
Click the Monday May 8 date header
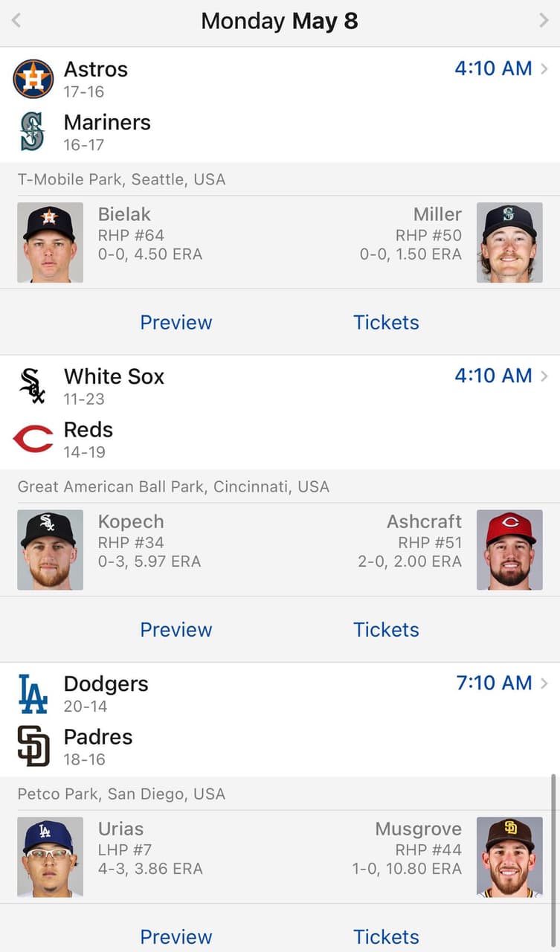(x=280, y=21)
